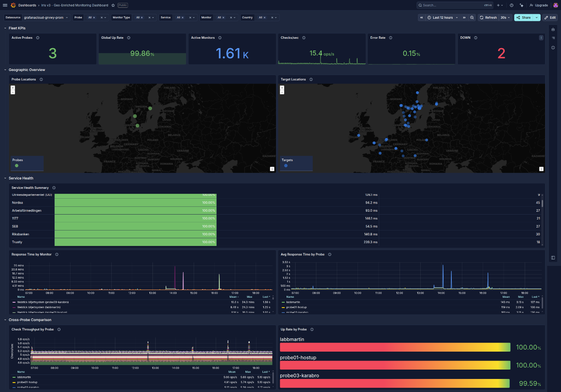Toggle Webtick biljettsystem (probe03-karabro) series visibility
The height and width of the screenshot is (392, 561).
pos(43,302)
